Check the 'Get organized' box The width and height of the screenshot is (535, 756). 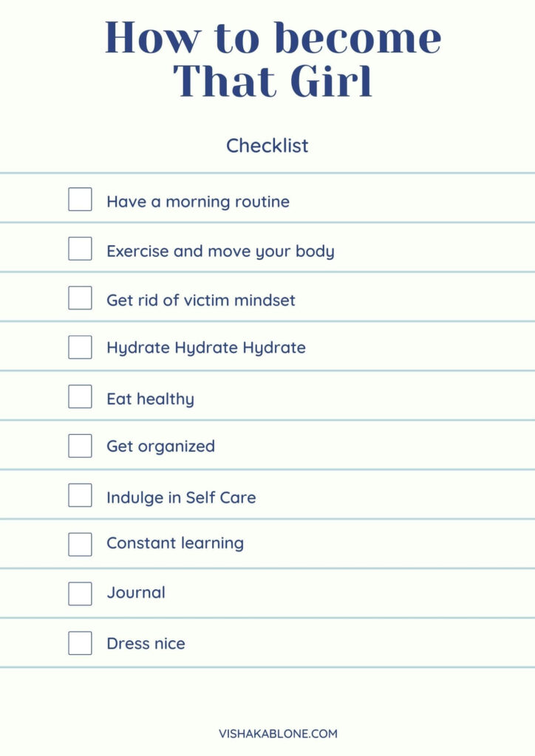coord(80,445)
